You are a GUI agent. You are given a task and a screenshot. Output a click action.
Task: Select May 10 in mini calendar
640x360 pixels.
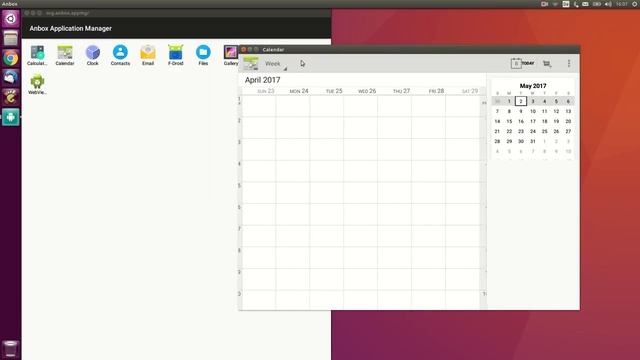(533, 111)
